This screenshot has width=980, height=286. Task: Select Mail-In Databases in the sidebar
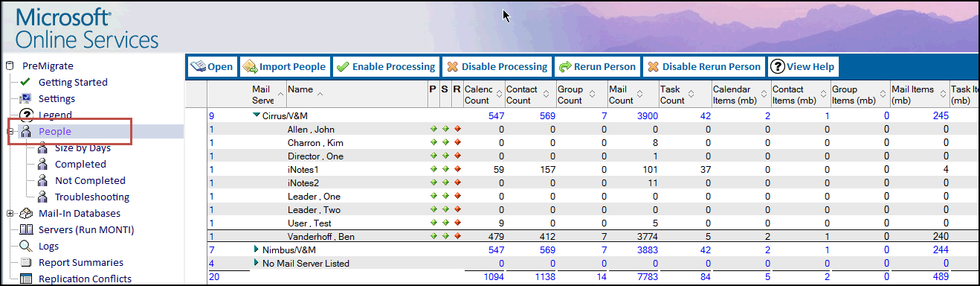click(80, 213)
